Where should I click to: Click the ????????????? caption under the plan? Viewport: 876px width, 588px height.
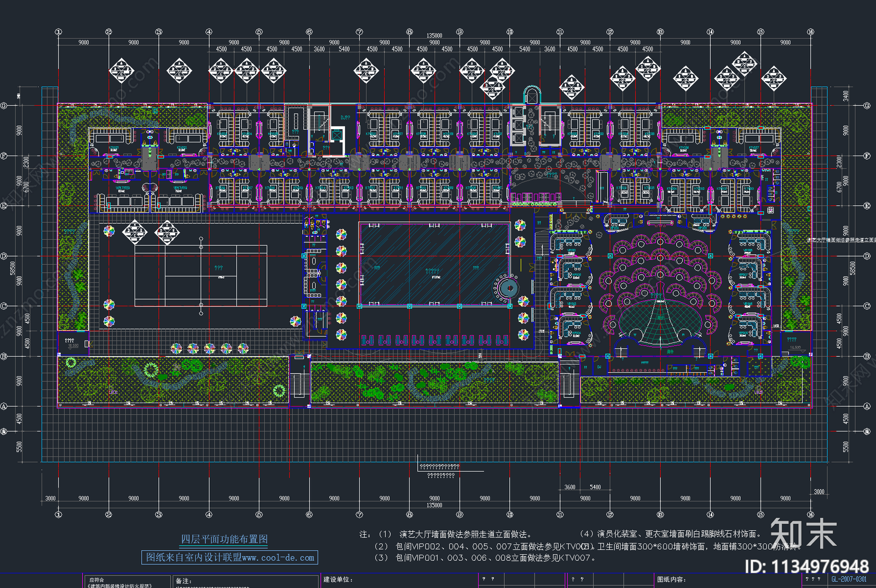pyautogui.click(x=439, y=467)
